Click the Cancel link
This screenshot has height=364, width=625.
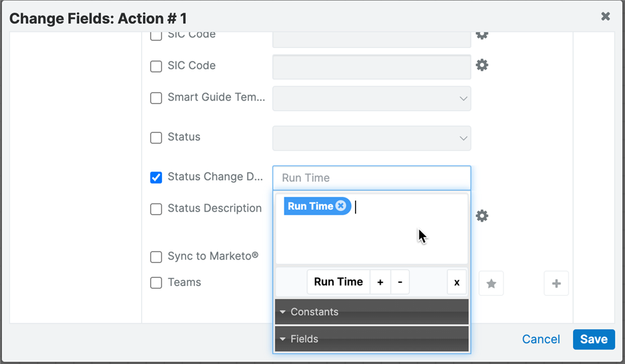(x=541, y=339)
